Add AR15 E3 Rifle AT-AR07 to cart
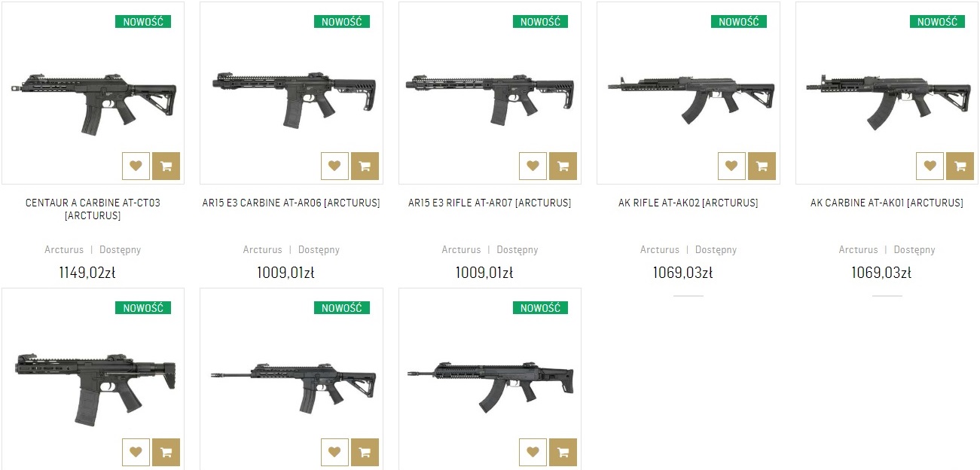The height and width of the screenshot is (470, 980). [x=563, y=166]
